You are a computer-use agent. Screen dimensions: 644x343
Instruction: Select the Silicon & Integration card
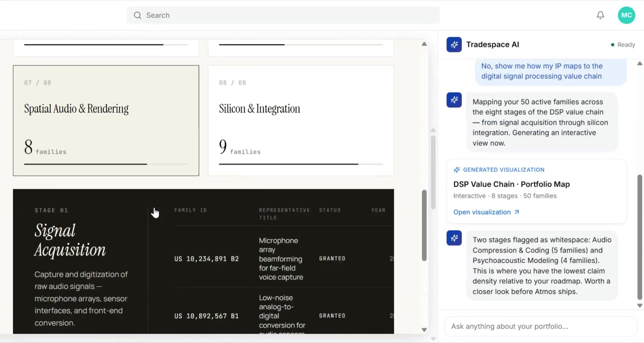click(301, 120)
